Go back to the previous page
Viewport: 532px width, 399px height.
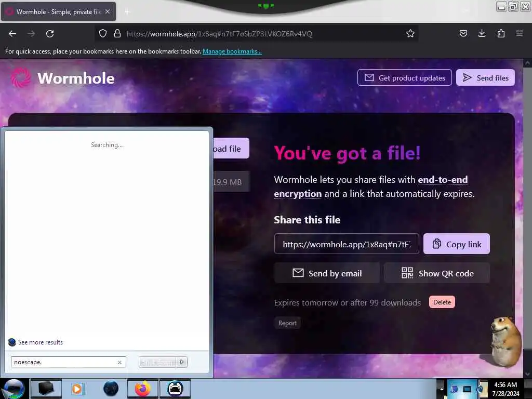click(x=12, y=34)
